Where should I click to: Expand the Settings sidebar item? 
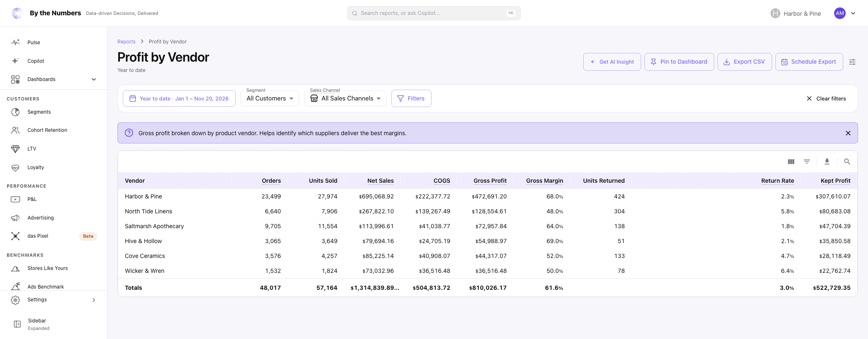[x=54, y=300]
